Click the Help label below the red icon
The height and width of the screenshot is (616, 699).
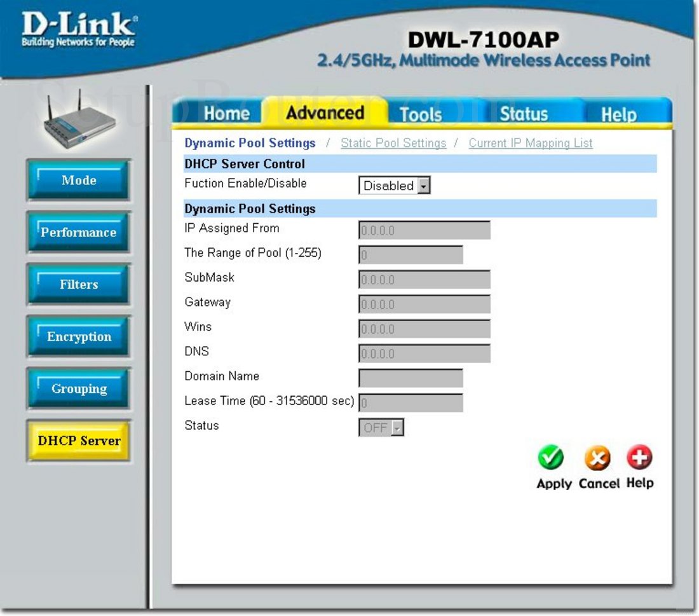640,483
